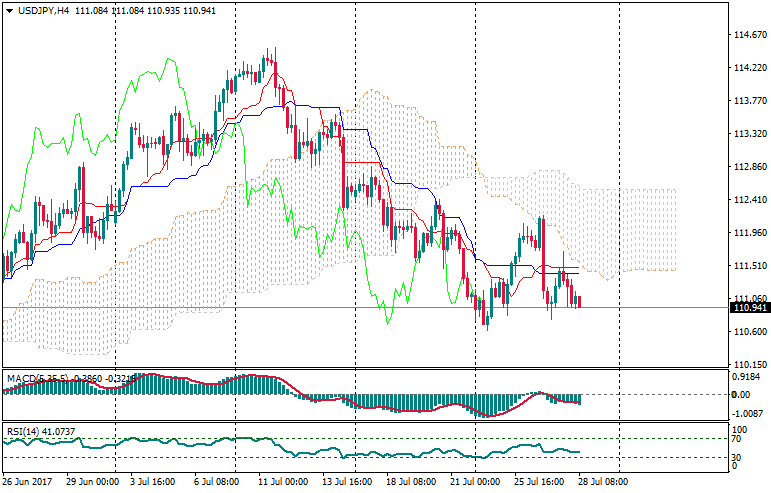Click the 112.410 price axis label
This screenshot has width=771, height=493.
[750, 200]
